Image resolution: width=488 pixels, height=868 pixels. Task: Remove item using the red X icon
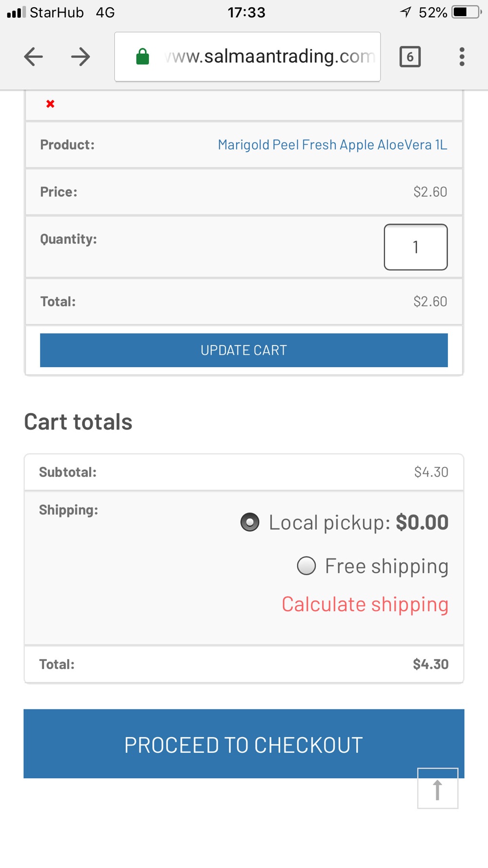tap(50, 103)
